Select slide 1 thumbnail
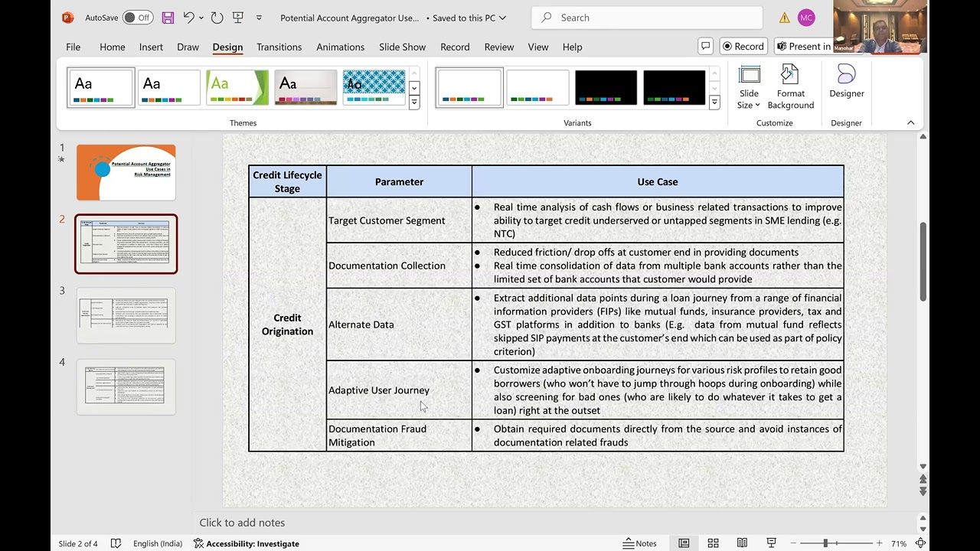The height and width of the screenshot is (551, 980). point(126,172)
